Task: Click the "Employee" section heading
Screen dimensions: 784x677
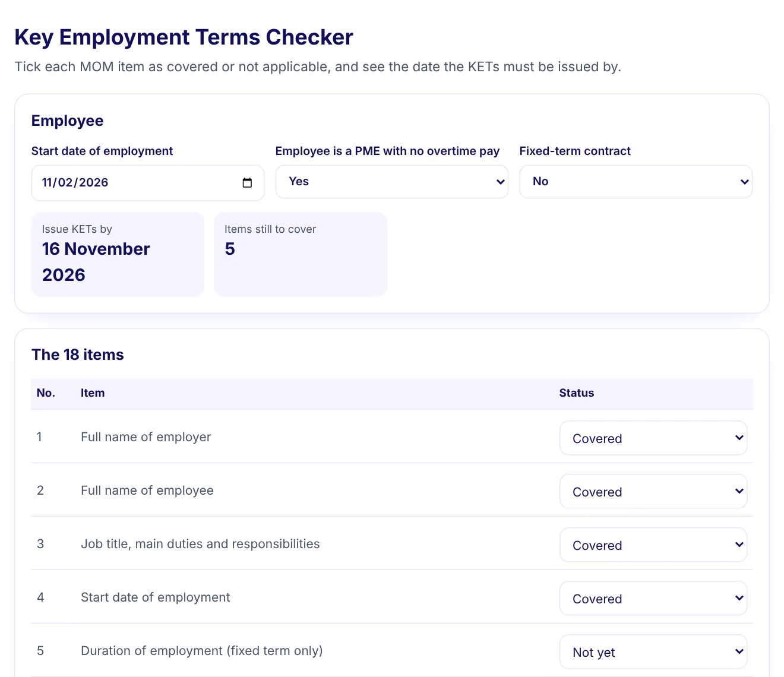Action: 68,121
